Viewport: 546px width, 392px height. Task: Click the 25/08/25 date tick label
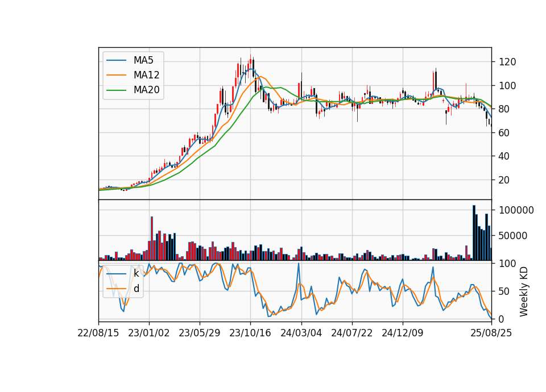491,333
